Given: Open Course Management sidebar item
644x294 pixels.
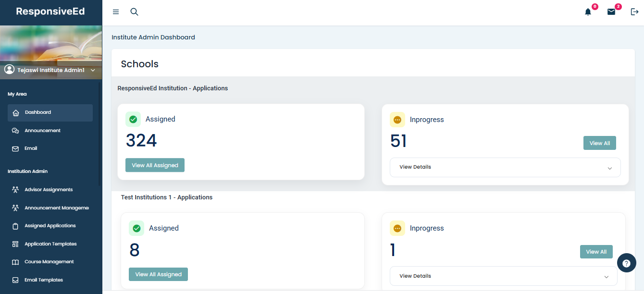Looking at the screenshot, I should click(x=49, y=262).
